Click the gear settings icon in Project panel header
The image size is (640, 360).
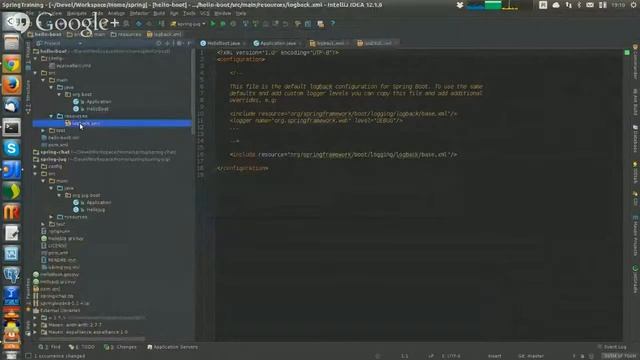pos(179,43)
